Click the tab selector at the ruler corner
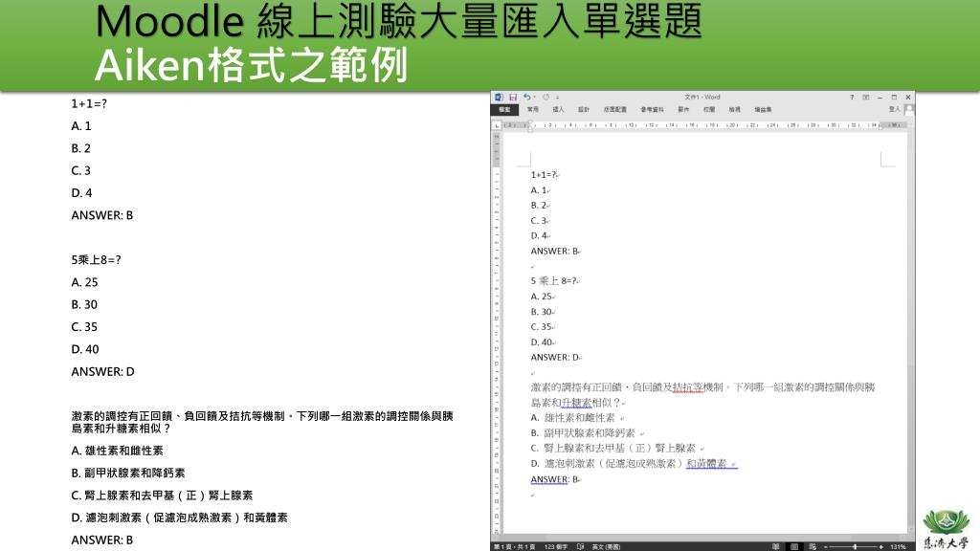 [497, 125]
